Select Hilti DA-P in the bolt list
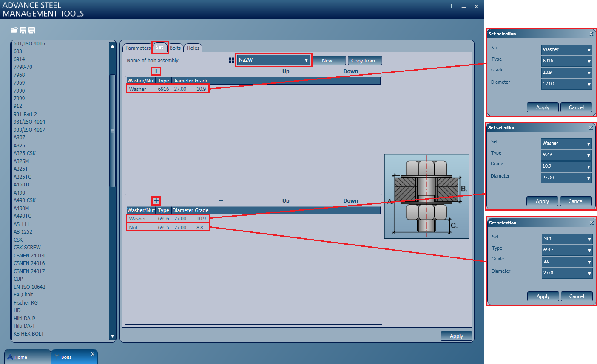 [x=24, y=319]
